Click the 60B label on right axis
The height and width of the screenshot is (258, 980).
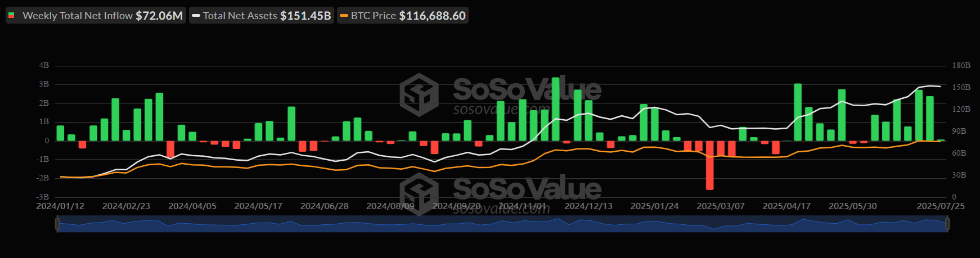[959, 153]
